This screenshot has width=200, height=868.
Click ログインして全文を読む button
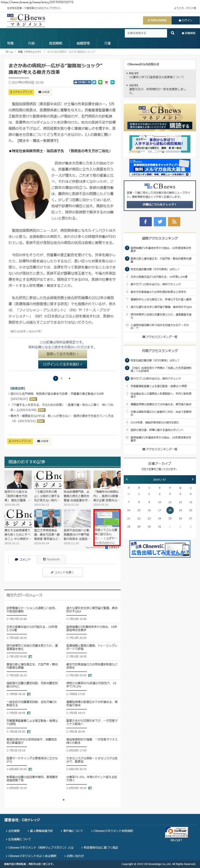[62, 364]
